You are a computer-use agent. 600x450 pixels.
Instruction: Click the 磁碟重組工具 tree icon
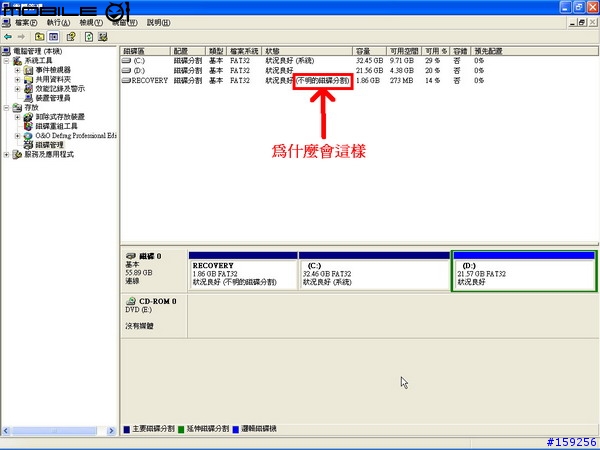tap(28, 126)
